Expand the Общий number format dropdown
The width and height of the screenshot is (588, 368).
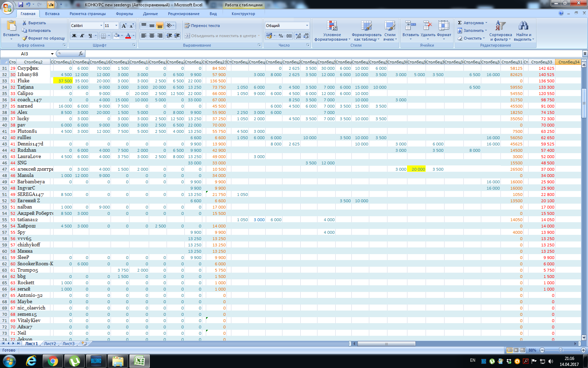point(307,26)
